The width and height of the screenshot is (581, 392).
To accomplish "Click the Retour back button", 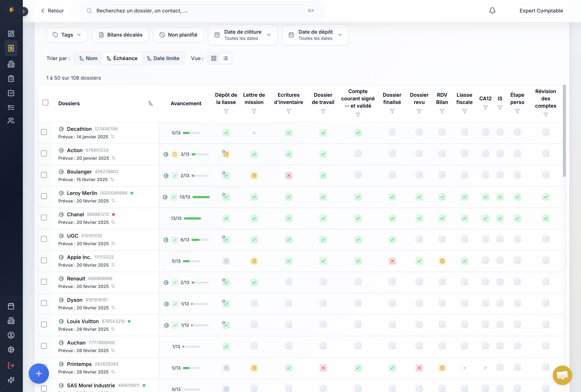I will [x=53, y=11].
